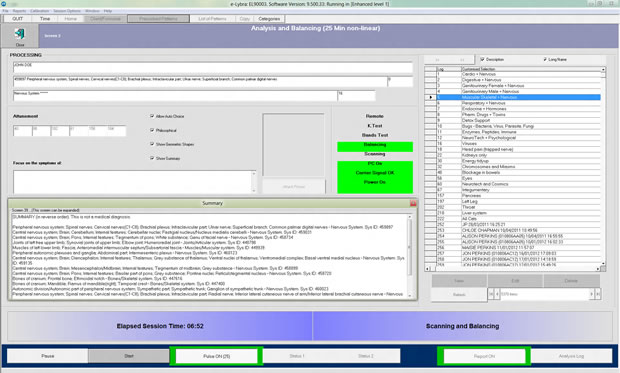Click the list horizontal scrollbar right arrow
Screen dimensions: 620x373
597,269
